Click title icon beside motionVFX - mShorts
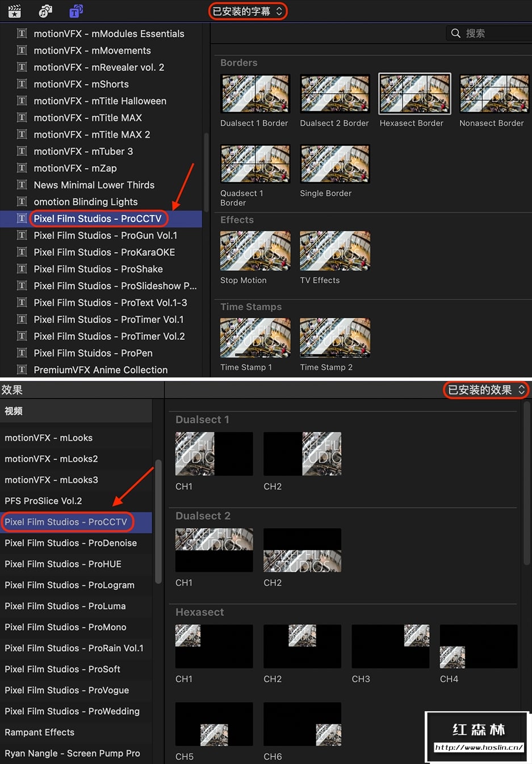Image resolution: width=532 pixels, height=764 pixels. point(22,84)
